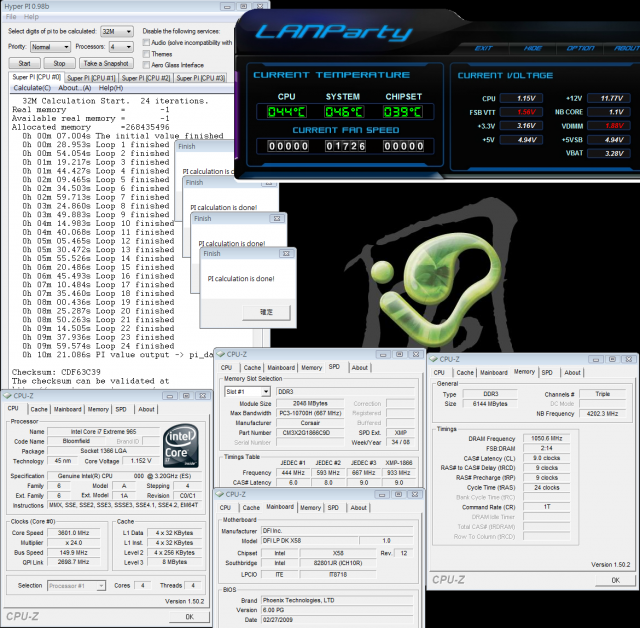Open SPD tab in CPU-Z Memory window
Image resolution: width=641 pixels, height=628 pixels.
tap(547, 372)
